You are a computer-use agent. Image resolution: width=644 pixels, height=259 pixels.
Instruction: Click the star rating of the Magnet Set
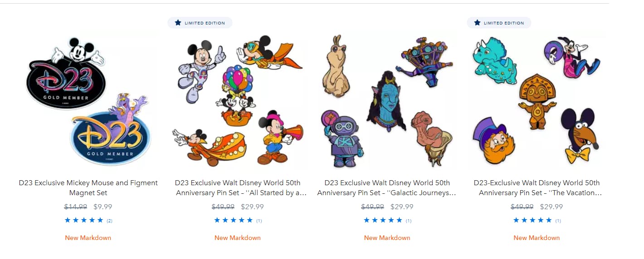click(x=84, y=221)
